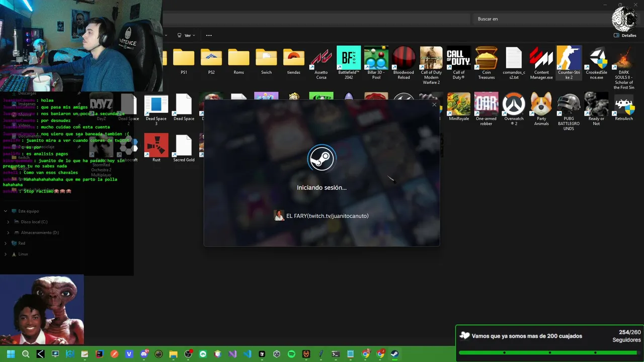
Task: Open Visual Studio Code from taskbar
Action: point(247,354)
